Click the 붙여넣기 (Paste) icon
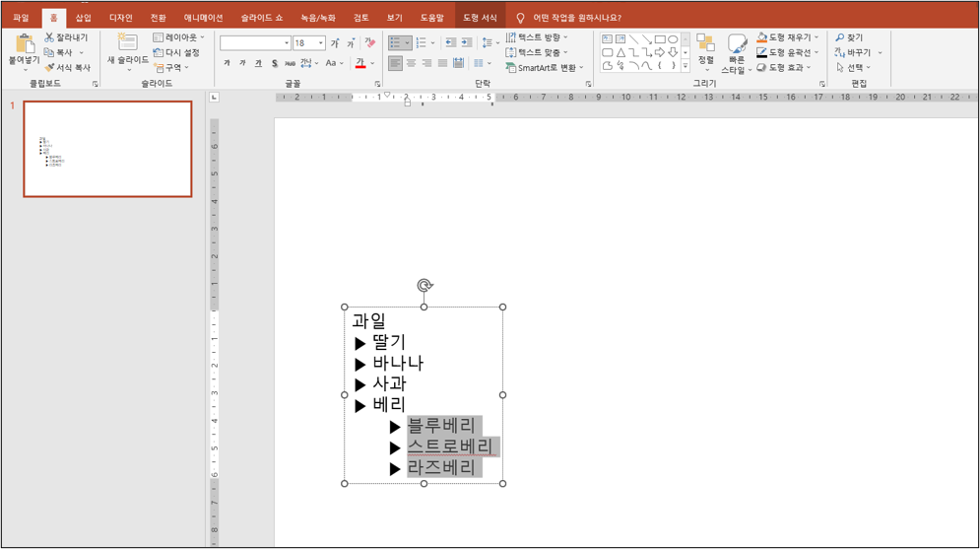This screenshot has width=980, height=549. 25,44
